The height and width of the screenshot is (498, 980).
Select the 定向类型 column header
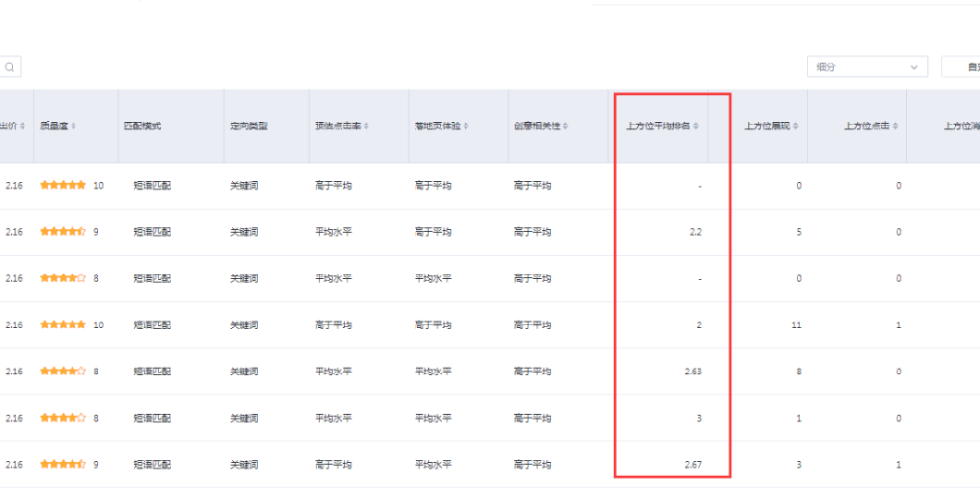pyautogui.click(x=248, y=126)
